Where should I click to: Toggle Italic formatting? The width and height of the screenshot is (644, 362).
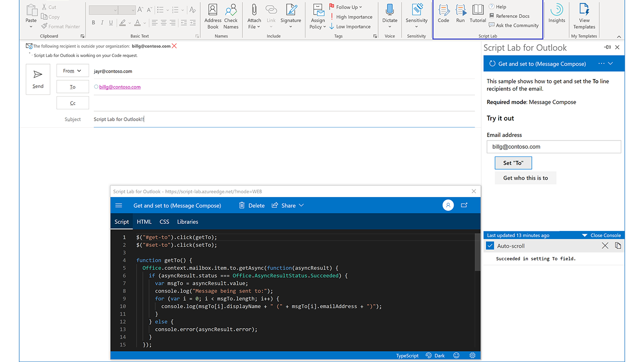(x=102, y=22)
